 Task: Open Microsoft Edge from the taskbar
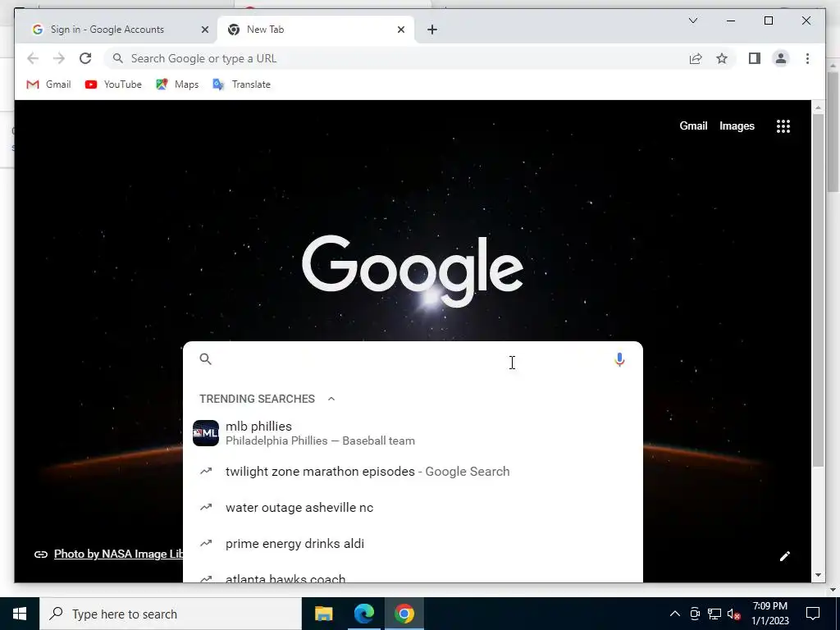coord(363,614)
